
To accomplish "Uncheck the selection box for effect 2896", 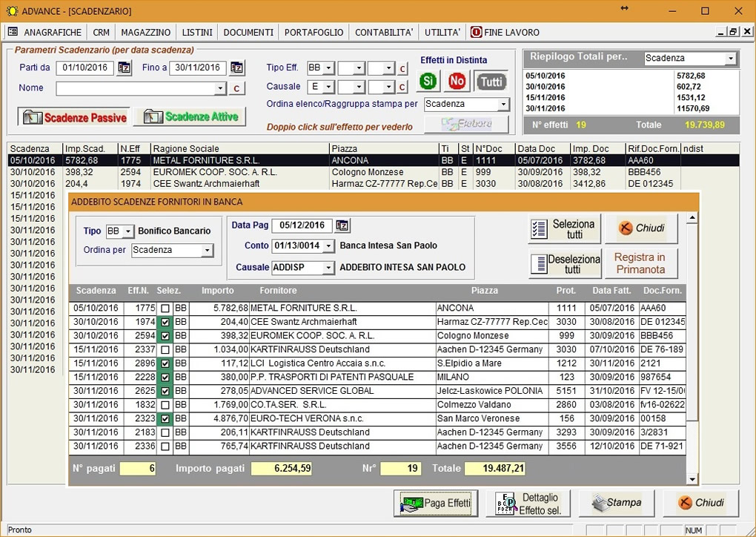I will tap(165, 363).
